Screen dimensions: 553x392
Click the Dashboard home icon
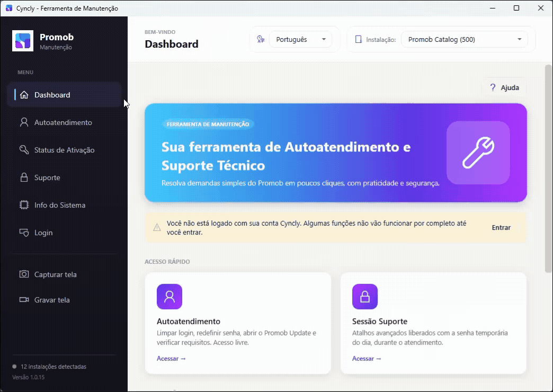pyautogui.click(x=24, y=95)
